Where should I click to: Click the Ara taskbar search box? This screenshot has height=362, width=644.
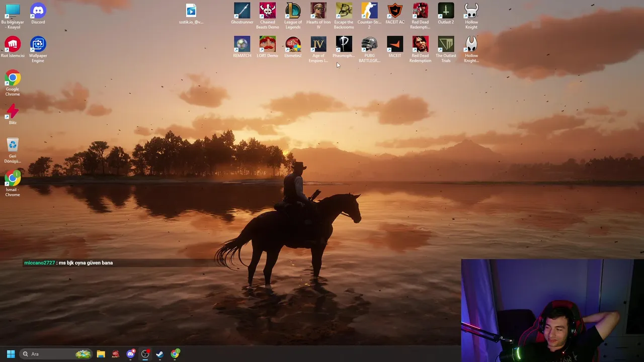[56, 354]
